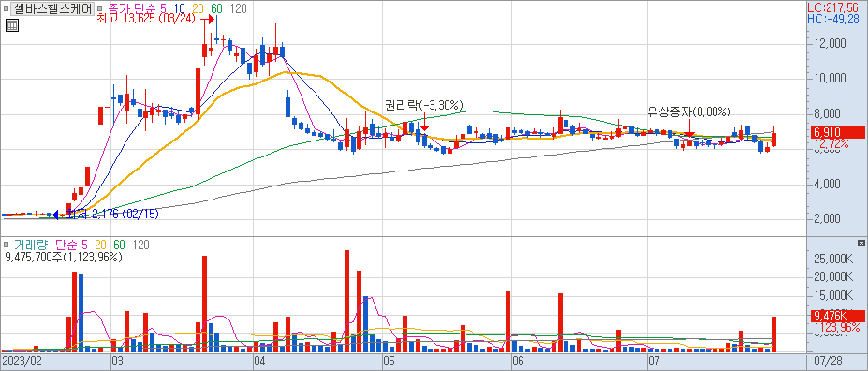The width and height of the screenshot is (868, 371).
Task: Click the 유상증자(0,00%) event annotation
Action: pos(689,111)
